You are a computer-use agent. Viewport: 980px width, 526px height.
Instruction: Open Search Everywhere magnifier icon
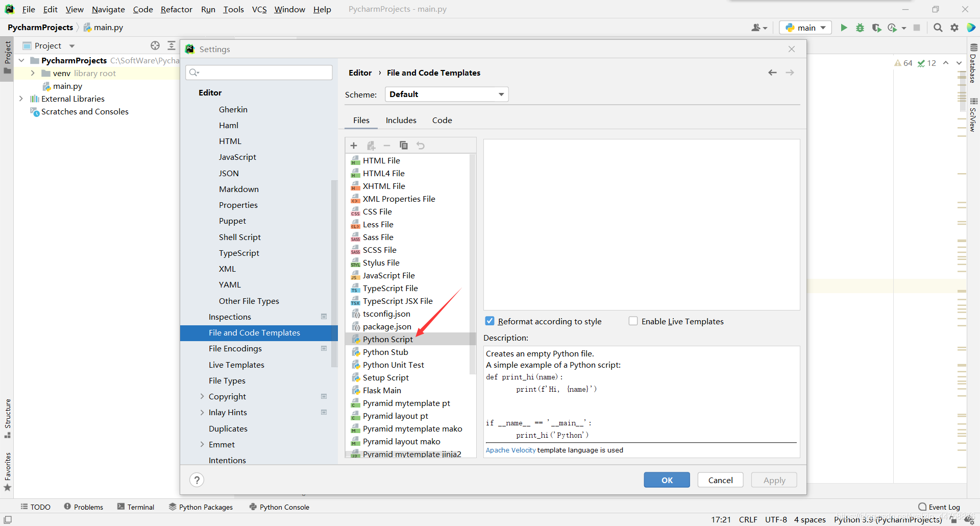(x=938, y=28)
